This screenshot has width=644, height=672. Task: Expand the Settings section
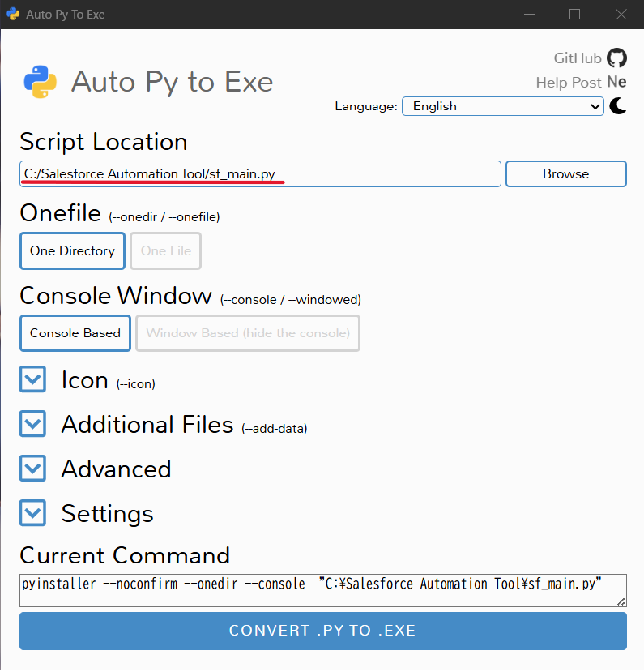(x=32, y=513)
